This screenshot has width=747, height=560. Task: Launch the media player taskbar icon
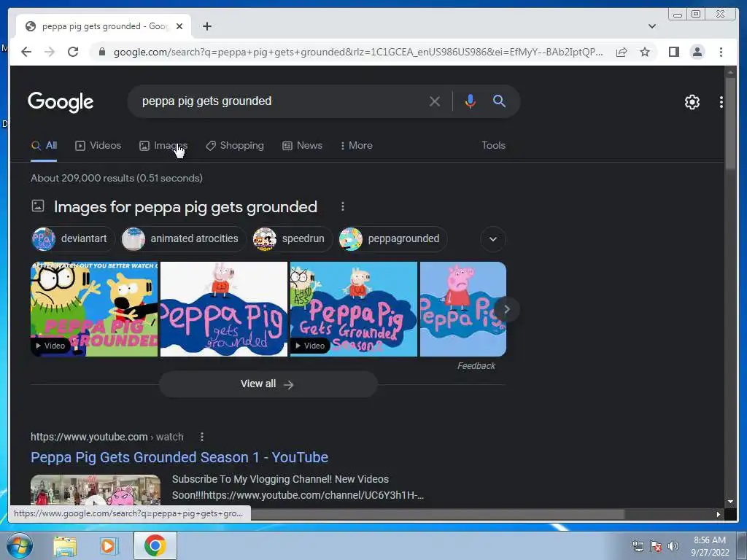[x=108, y=545]
